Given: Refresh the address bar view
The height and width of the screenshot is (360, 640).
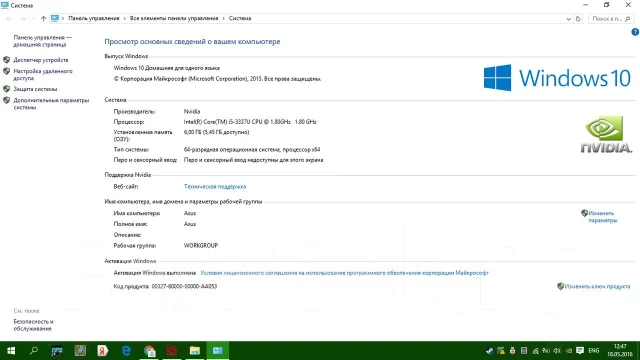Looking at the screenshot, I should pyautogui.click(x=578, y=19).
